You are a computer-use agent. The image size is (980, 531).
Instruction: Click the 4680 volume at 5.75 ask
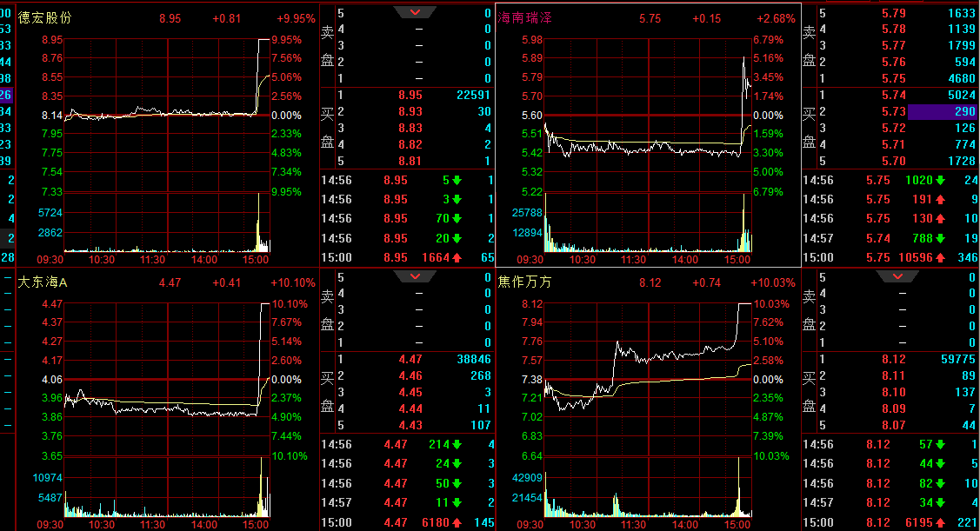coord(961,79)
